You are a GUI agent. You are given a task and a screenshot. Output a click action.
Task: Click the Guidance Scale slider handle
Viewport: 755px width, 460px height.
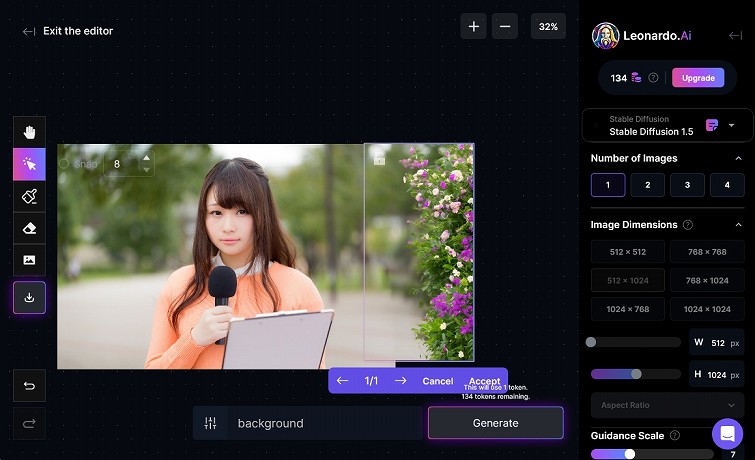(629, 454)
